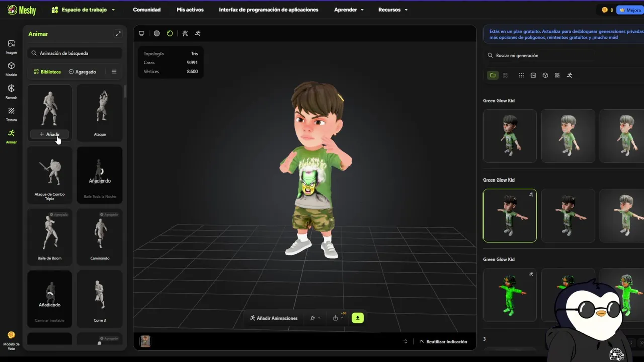Open the Imagen tool in sidebar
This screenshot has width=644, height=362.
click(11, 47)
